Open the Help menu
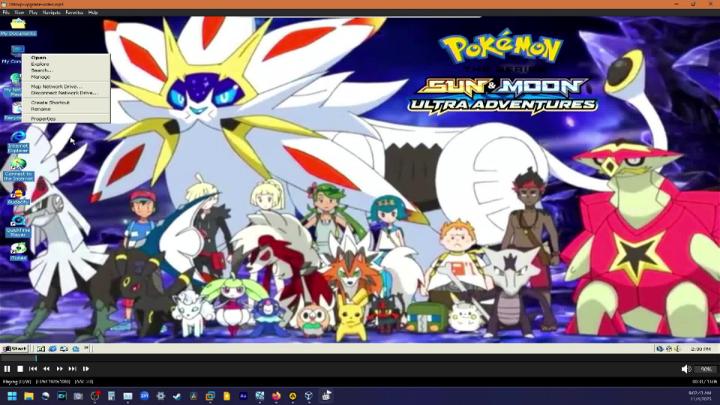720x405 pixels. point(93,13)
